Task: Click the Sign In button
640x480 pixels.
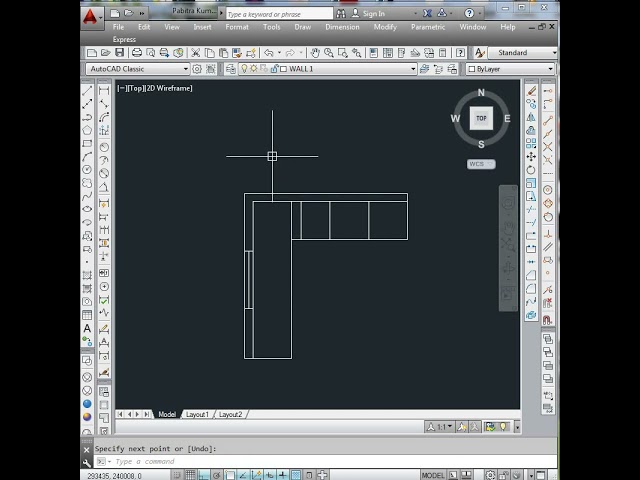Action: pyautogui.click(x=368, y=13)
